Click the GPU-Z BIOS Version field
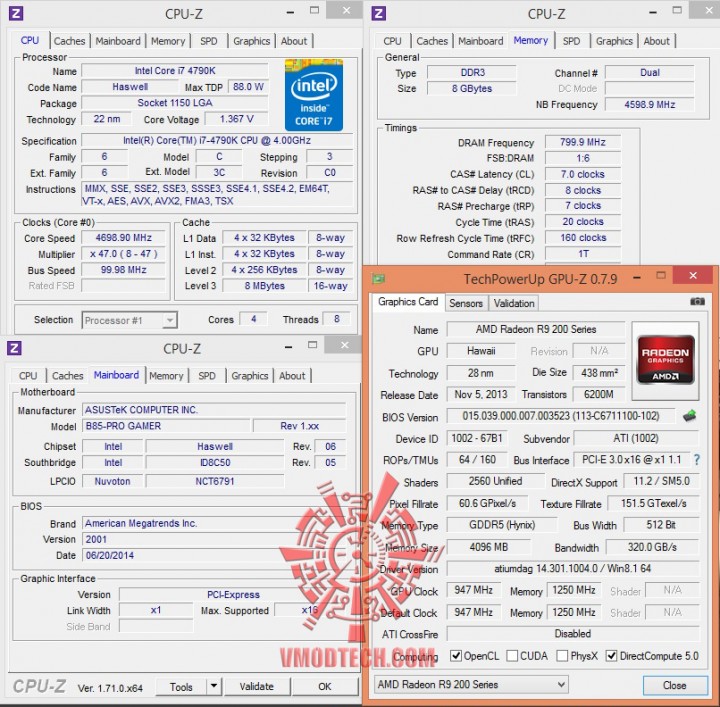 (561, 416)
